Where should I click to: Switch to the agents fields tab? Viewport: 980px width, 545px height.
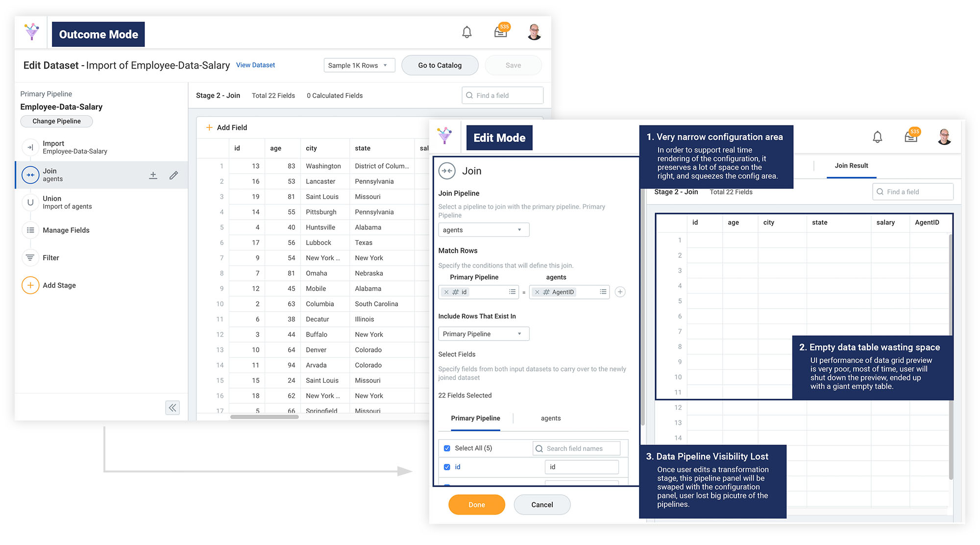pyautogui.click(x=550, y=418)
